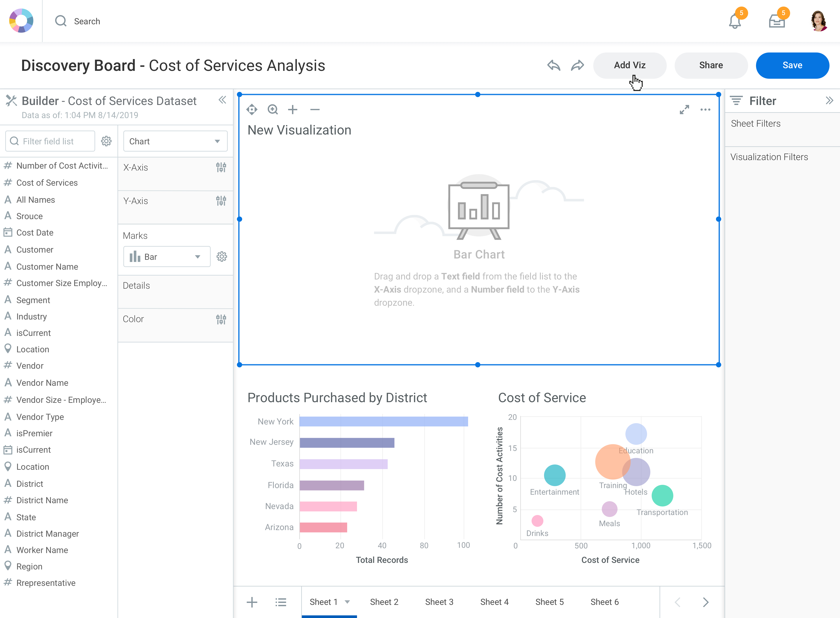
Task: Open field list settings gear
Action: 106,141
